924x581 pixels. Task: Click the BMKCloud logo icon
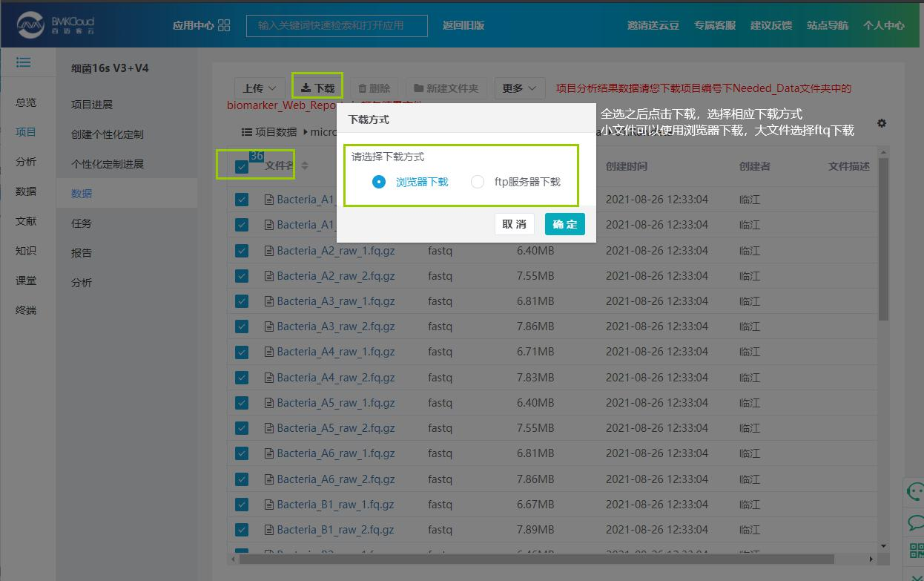tap(31, 25)
